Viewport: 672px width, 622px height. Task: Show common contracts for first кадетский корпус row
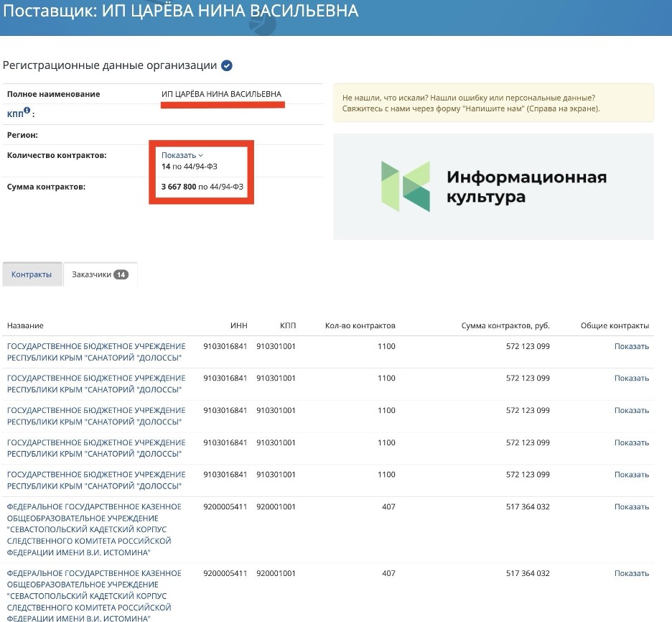click(631, 506)
